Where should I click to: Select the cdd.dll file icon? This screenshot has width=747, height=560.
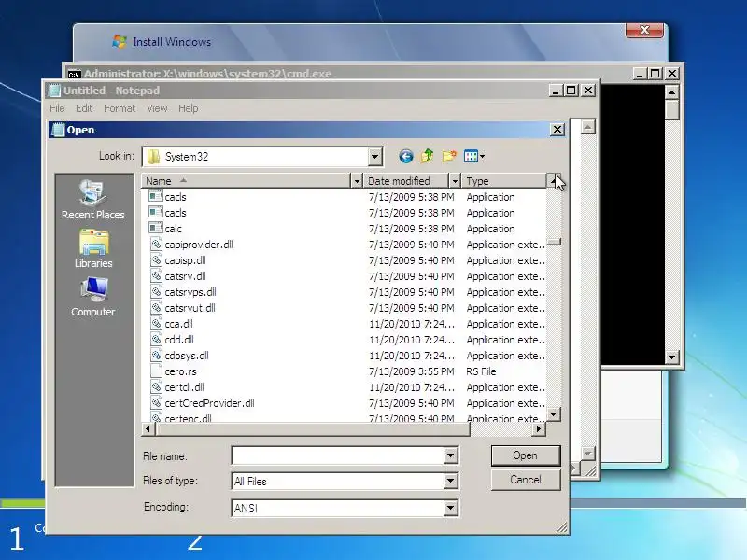point(156,340)
